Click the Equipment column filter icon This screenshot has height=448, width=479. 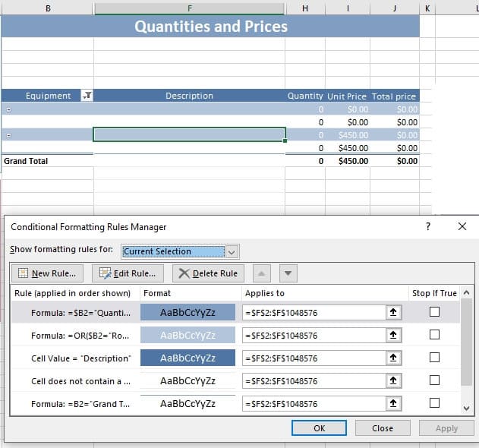[87, 96]
